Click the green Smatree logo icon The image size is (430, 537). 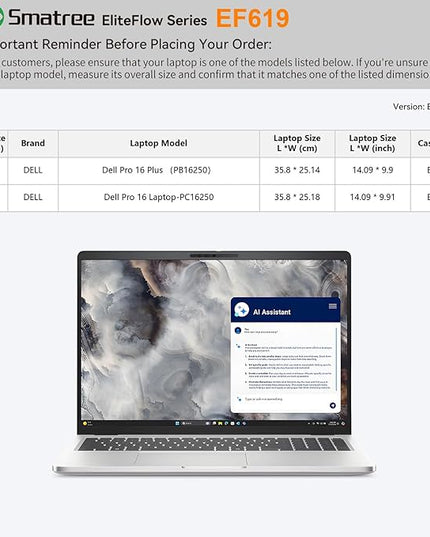(2, 17)
